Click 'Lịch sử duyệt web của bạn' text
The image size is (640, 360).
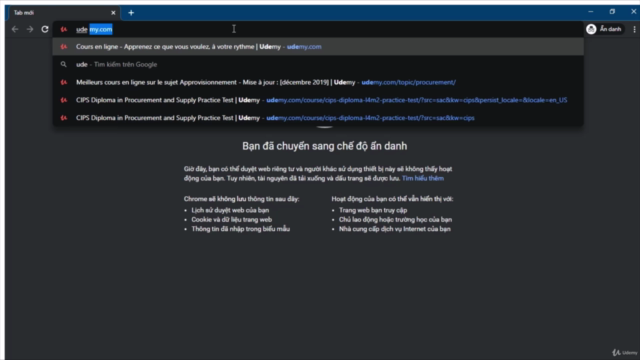click(230, 210)
